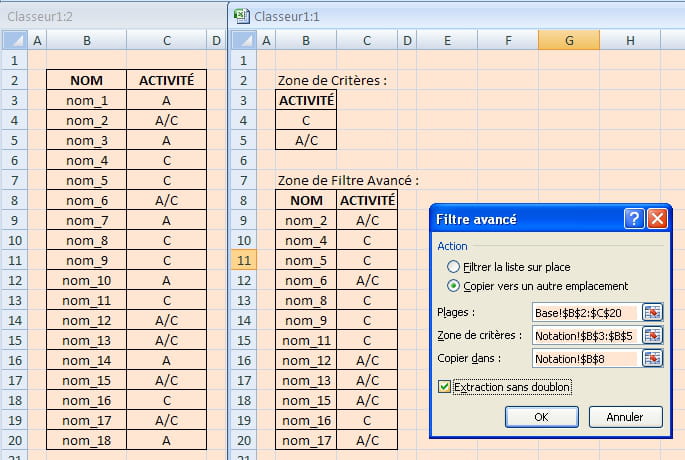Select column G header in Classeur1:1
The image size is (685, 460).
tap(568, 41)
